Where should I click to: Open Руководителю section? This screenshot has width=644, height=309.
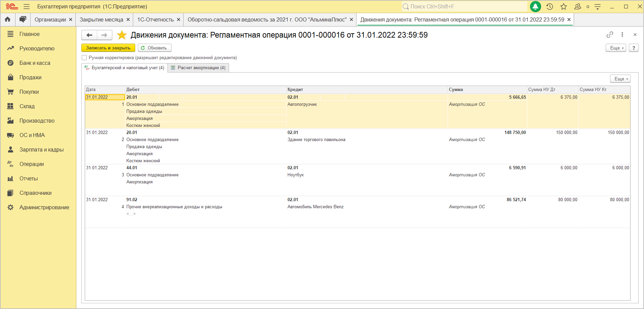tap(38, 48)
